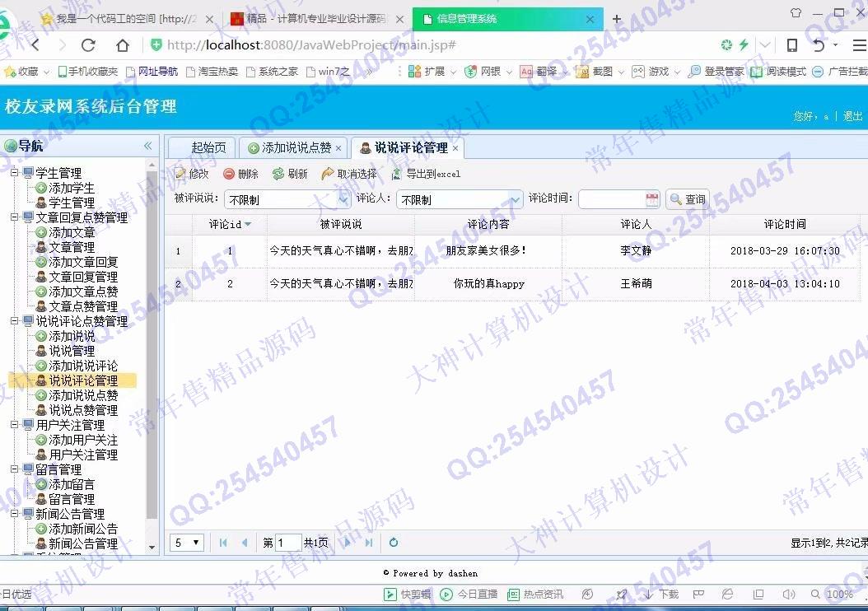Image resolution: width=868 pixels, height=611 pixels.
Task: Collapse the 留言管理 tree node
Action: tap(15, 469)
